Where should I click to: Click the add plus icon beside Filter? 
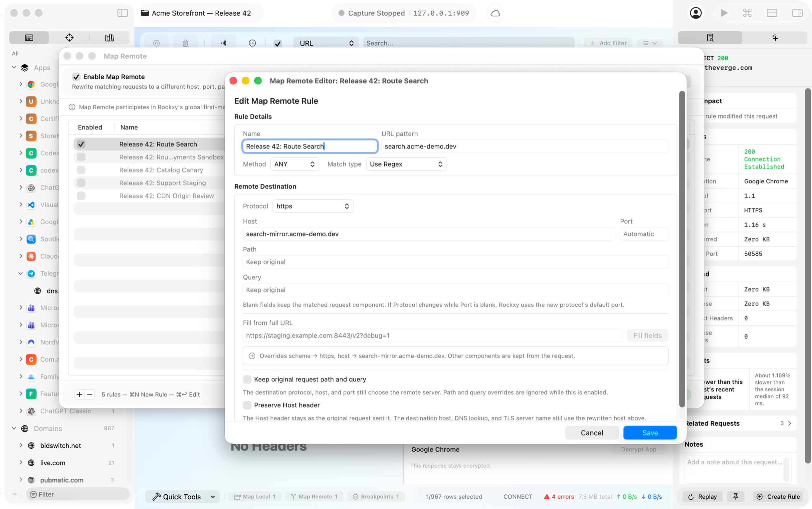coord(15,494)
